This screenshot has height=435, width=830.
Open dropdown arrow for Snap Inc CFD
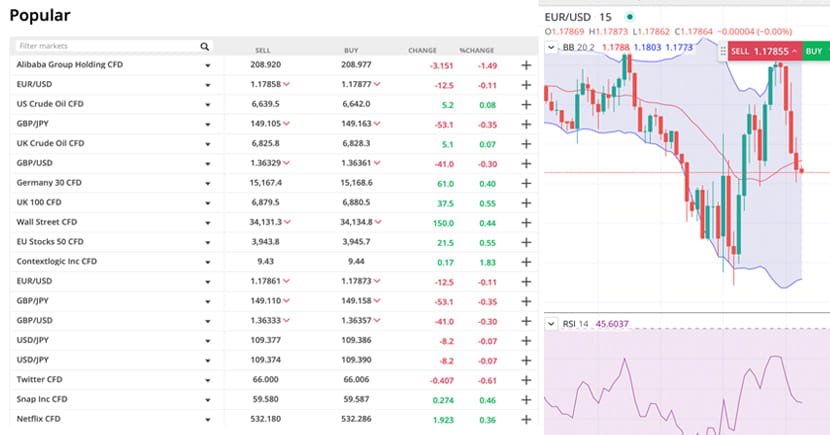coord(208,400)
